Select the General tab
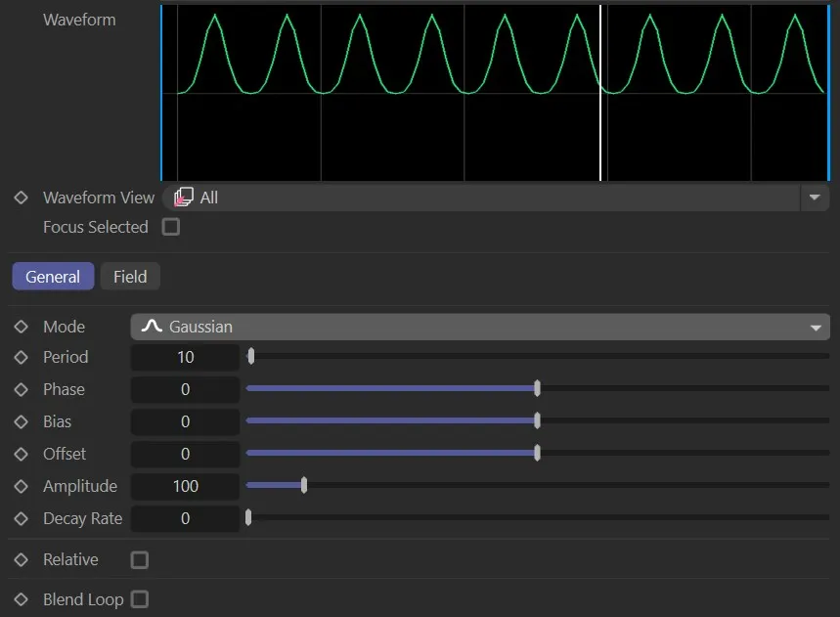840x617 pixels. 52,276
